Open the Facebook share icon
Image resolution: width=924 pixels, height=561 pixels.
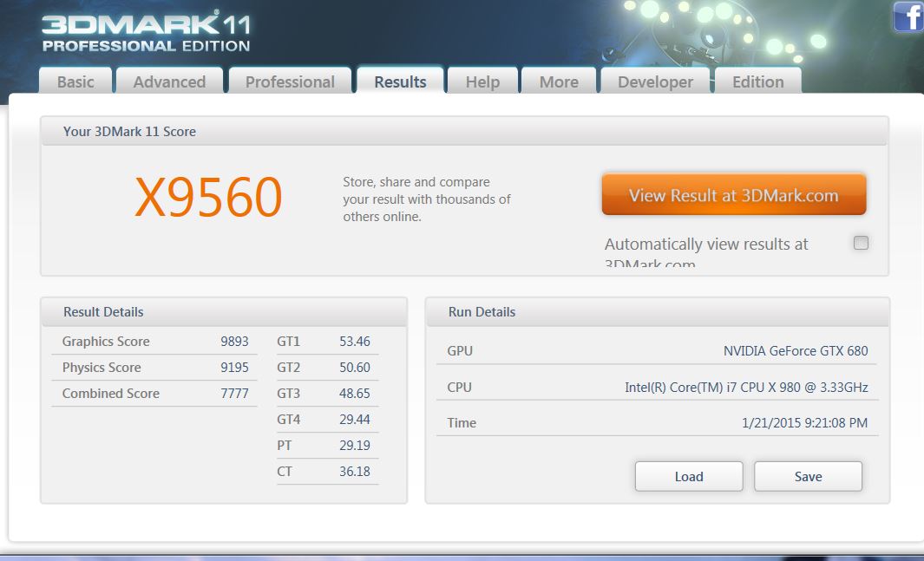908,16
